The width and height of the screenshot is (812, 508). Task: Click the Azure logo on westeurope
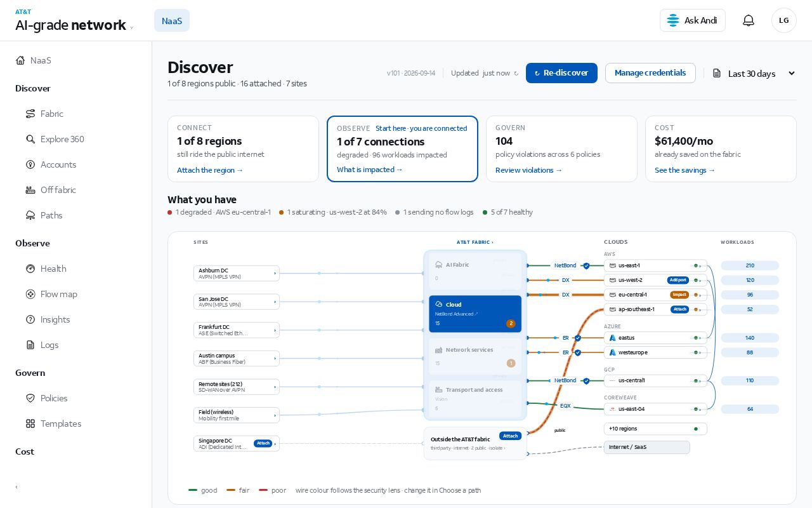click(x=613, y=352)
